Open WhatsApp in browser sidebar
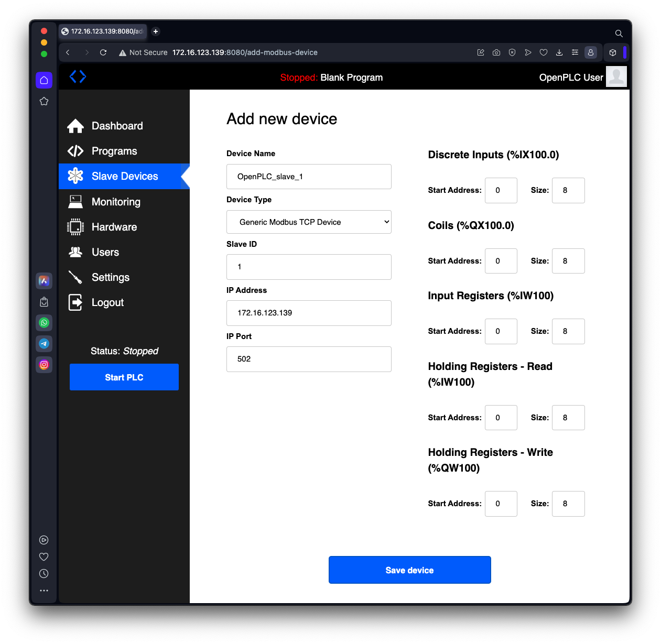The width and height of the screenshot is (661, 644). click(44, 323)
